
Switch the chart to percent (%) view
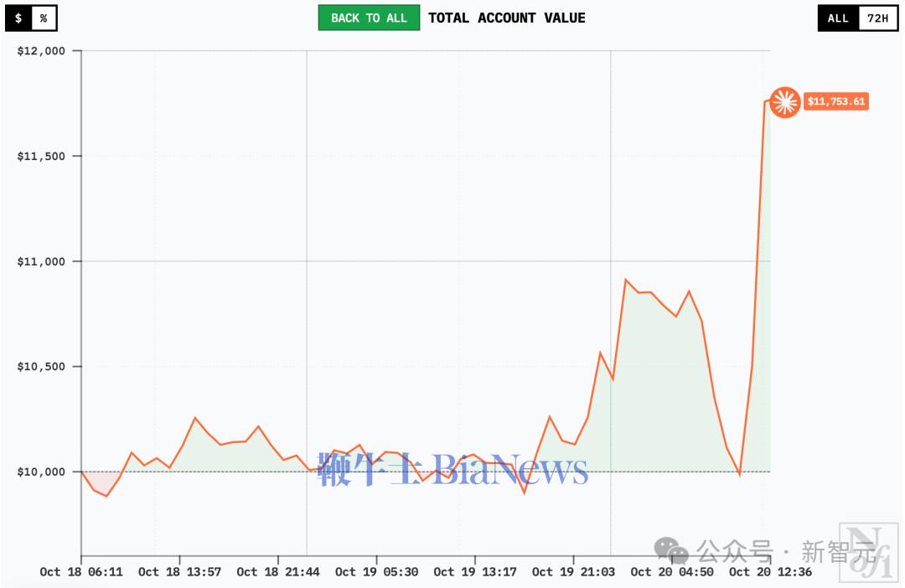point(44,18)
